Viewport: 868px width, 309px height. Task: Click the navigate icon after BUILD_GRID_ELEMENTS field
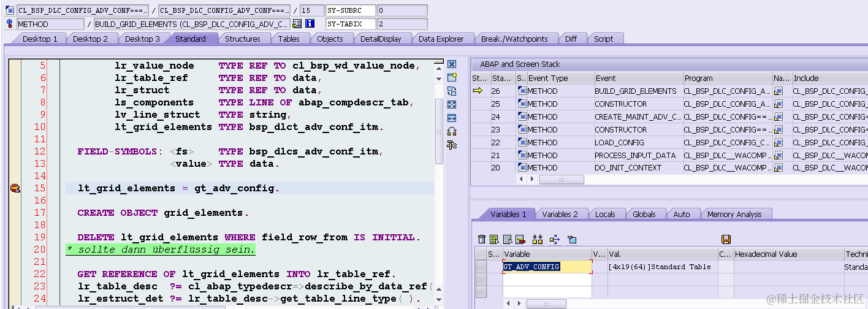[297, 24]
